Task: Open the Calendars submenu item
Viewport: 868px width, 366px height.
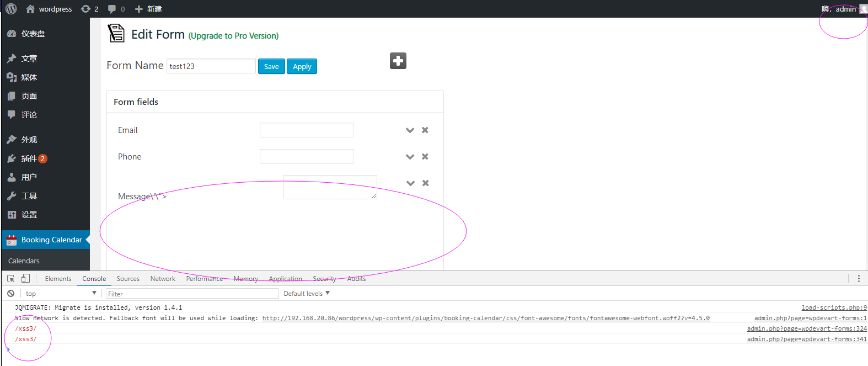Action: 24,261
